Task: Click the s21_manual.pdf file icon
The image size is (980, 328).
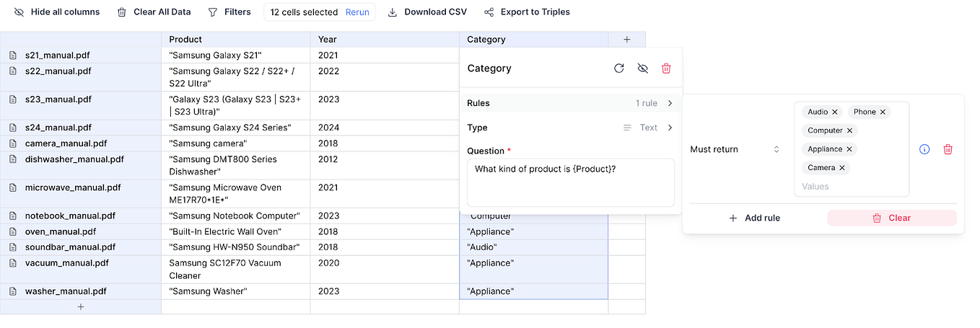Action: pos(13,56)
